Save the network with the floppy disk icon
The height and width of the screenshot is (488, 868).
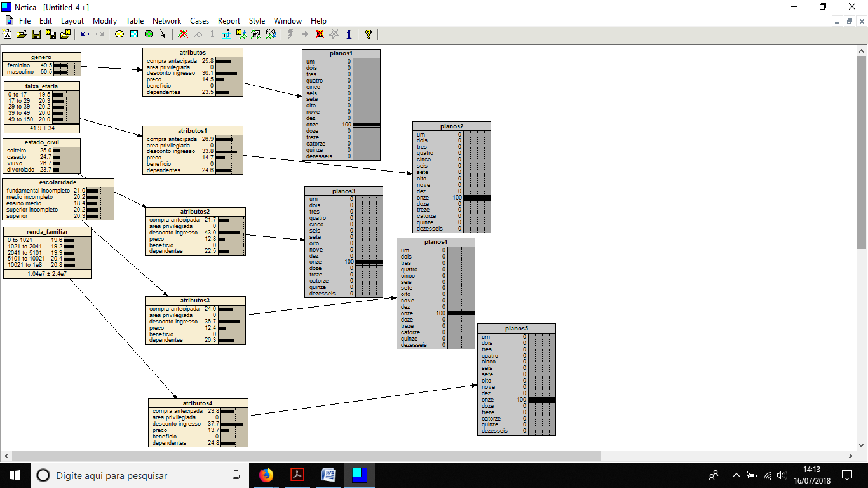(36, 34)
